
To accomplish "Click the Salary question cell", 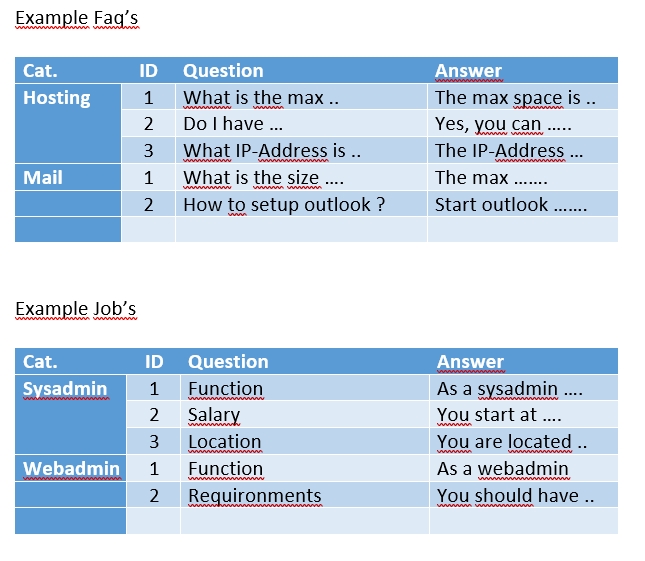I will coord(214,415).
